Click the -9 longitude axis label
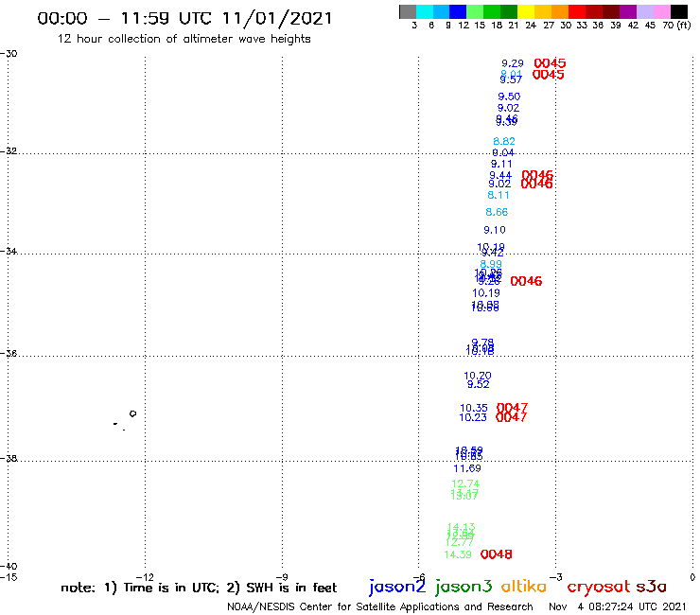This screenshot has height=615, width=700. pos(282,577)
